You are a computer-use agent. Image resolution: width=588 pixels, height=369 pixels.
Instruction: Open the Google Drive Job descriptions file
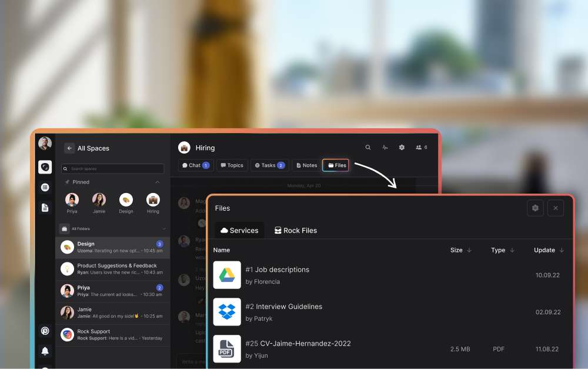277,270
